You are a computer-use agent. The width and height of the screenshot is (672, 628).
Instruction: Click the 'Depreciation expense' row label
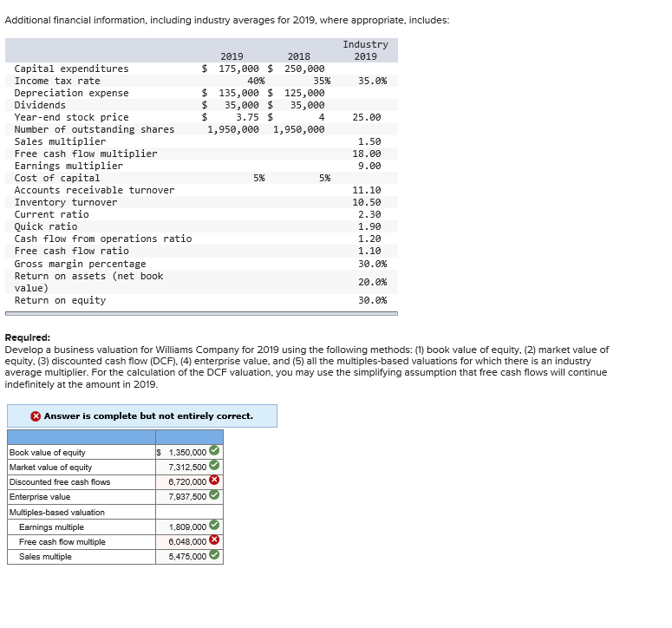72,93
